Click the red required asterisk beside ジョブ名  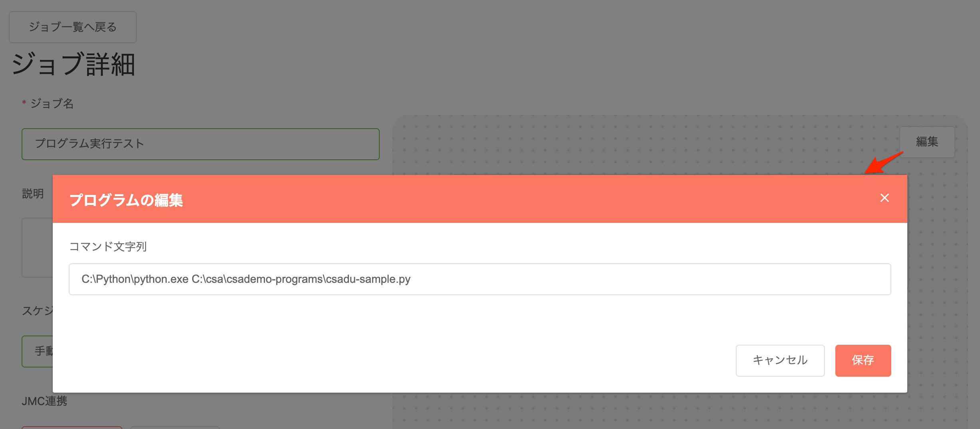point(24,103)
